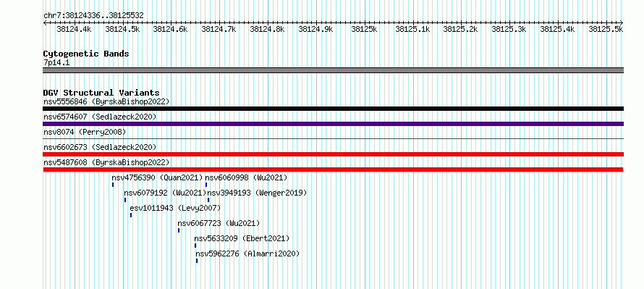The height and width of the screenshot is (289, 644).
Task: Click the nsv5556846 (ByrskaBishop2022) label
Action: 106,101
